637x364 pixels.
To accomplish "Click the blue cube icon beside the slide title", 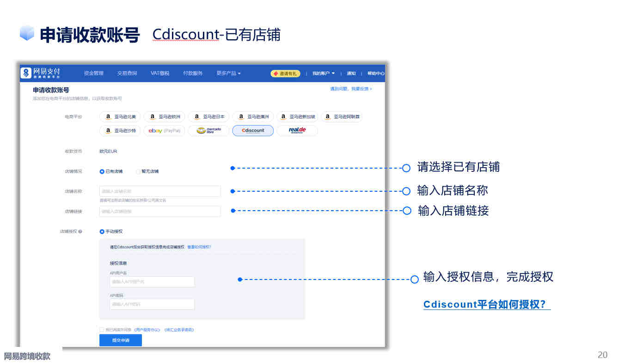I will click(27, 33).
